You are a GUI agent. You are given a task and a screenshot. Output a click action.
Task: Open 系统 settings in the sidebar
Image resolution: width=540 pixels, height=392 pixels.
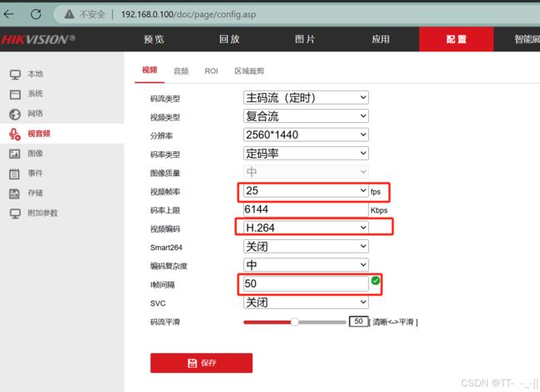tap(36, 94)
